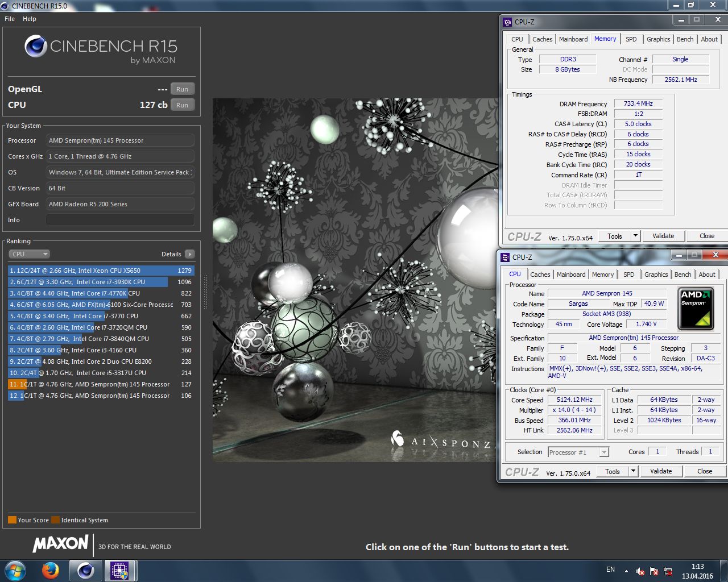Click Validate in upper CPU-Z window
This screenshot has width=728, height=582.
(663, 236)
